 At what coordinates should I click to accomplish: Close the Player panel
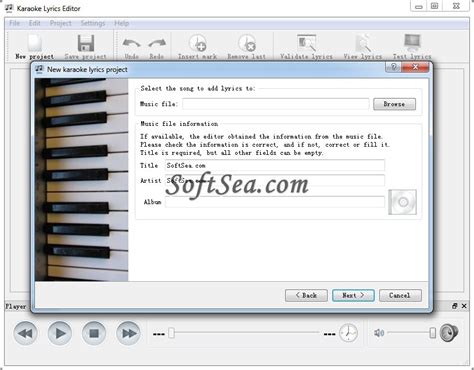464,306
